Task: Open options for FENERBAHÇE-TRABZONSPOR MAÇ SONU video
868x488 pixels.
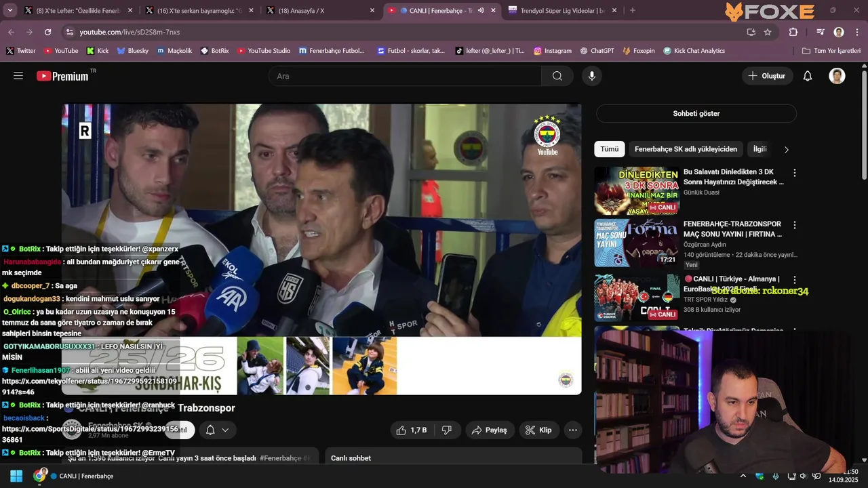Action: pos(795,225)
